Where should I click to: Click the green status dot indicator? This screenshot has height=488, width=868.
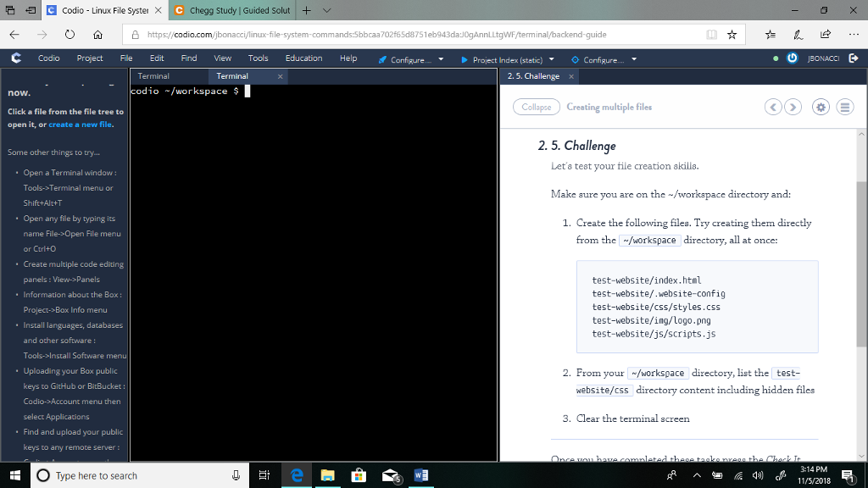[776, 58]
